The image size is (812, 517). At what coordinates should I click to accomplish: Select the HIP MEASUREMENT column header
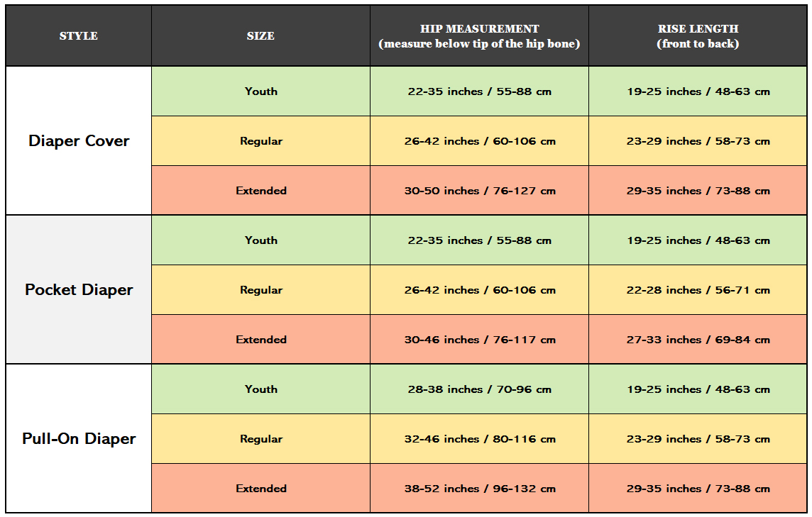pos(479,36)
